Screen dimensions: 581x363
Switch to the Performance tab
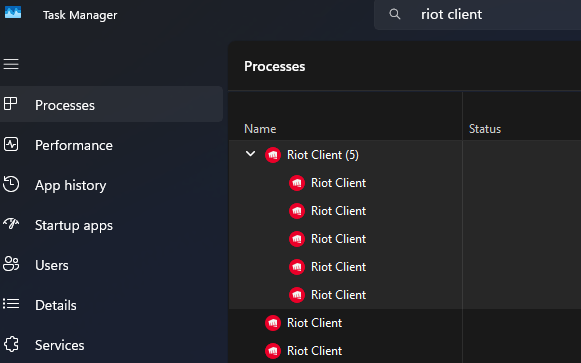coord(112,145)
